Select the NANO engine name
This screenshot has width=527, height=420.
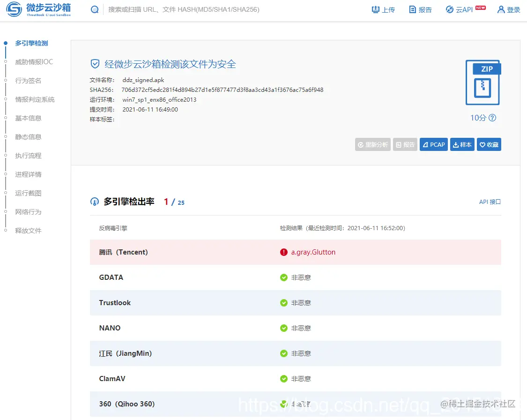click(x=110, y=328)
